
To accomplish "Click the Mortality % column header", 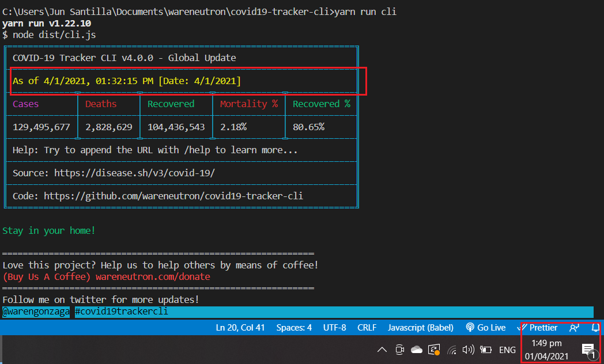I will pyautogui.click(x=249, y=104).
